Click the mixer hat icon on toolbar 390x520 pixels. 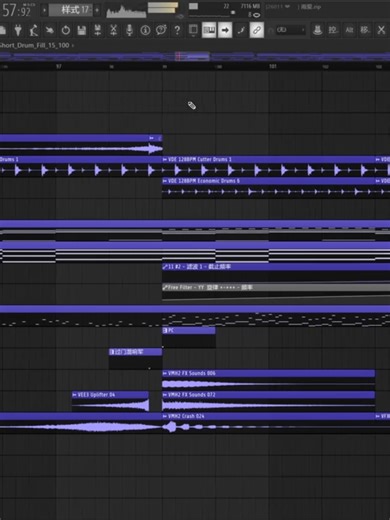[317, 30]
